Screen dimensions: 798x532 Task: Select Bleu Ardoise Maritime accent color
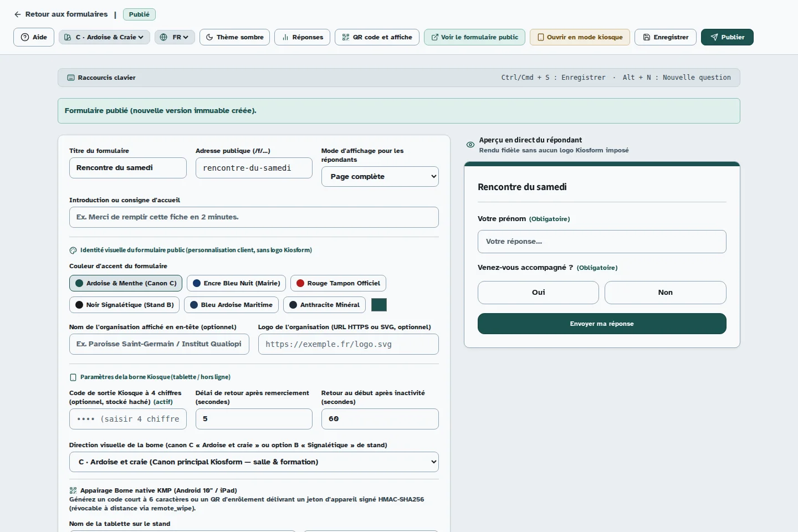pos(231,305)
